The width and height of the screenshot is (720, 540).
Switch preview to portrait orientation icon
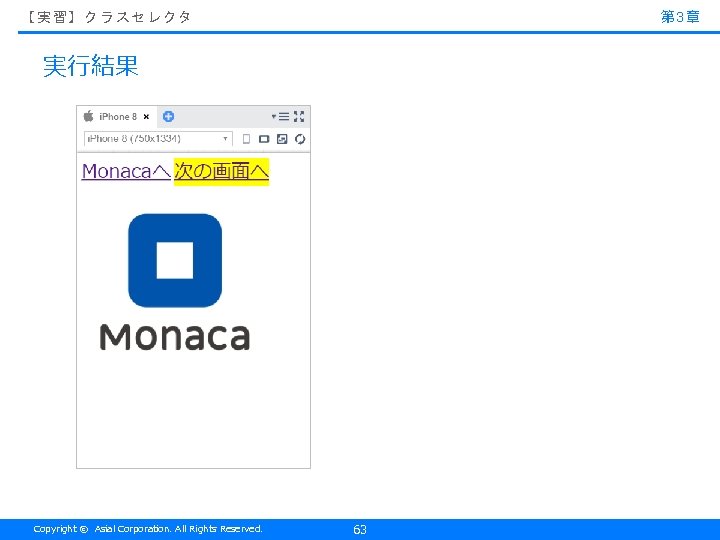tap(246, 139)
